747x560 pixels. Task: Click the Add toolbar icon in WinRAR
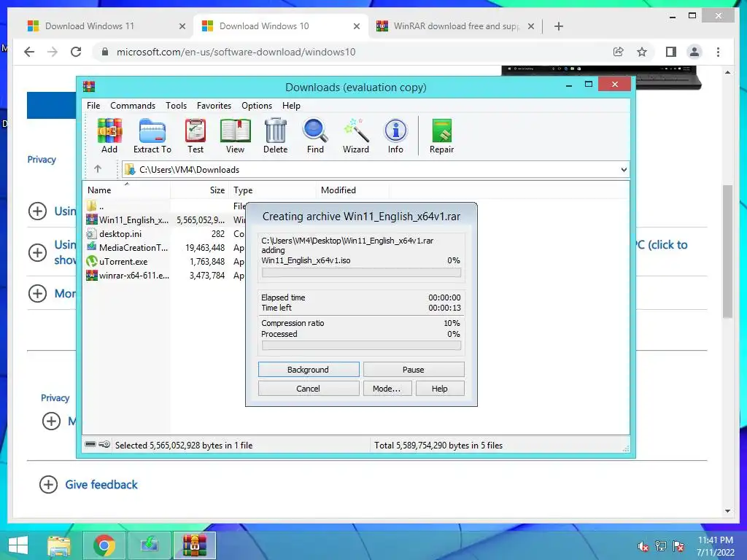109,136
